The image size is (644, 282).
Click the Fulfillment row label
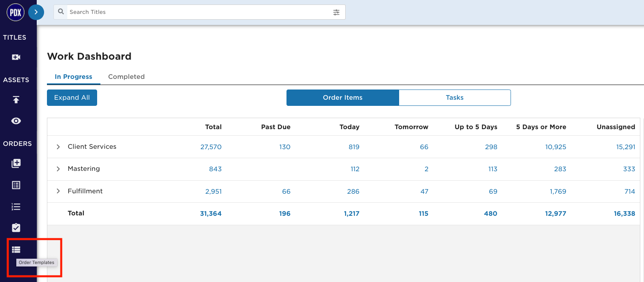[85, 191]
